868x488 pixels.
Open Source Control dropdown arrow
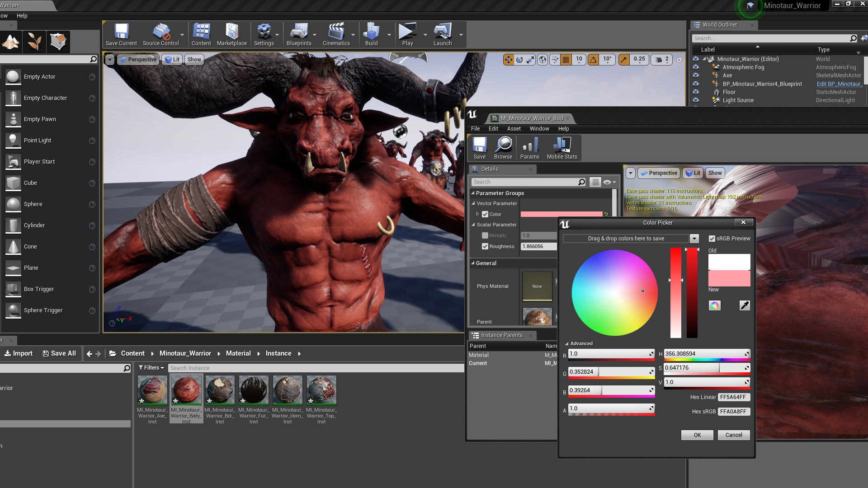[x=182, y=35]
